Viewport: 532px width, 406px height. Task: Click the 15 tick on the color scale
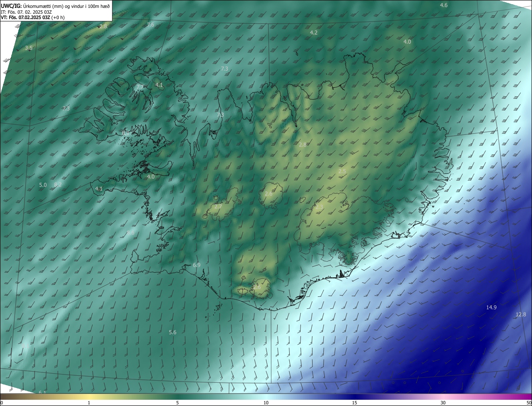355,403
